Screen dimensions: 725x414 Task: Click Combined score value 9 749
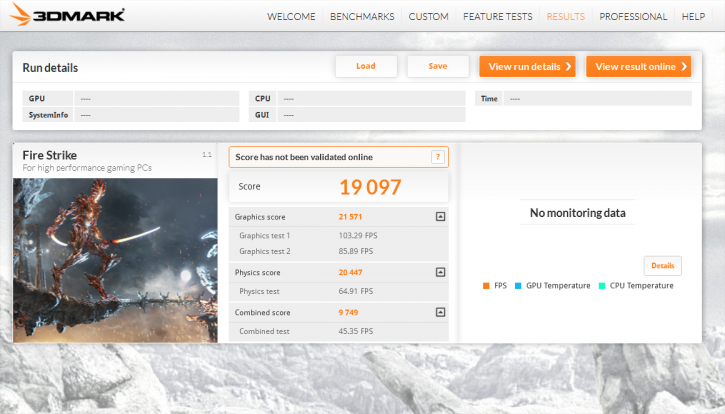point(348,312)
